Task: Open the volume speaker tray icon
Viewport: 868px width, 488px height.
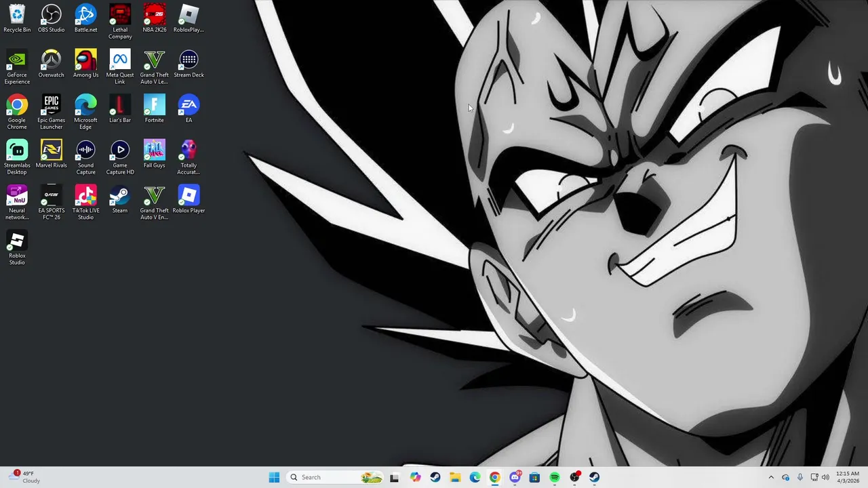Action: tap(826, 477)
